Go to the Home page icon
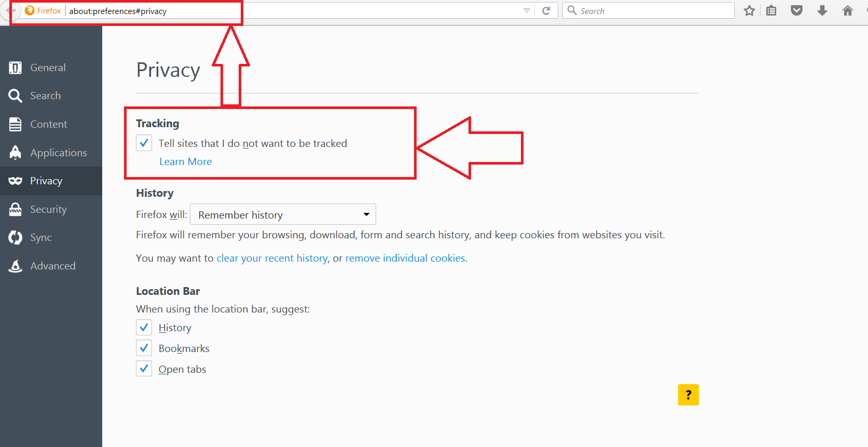The width and height of the screenshot is (868, 447). pos(848,10)
